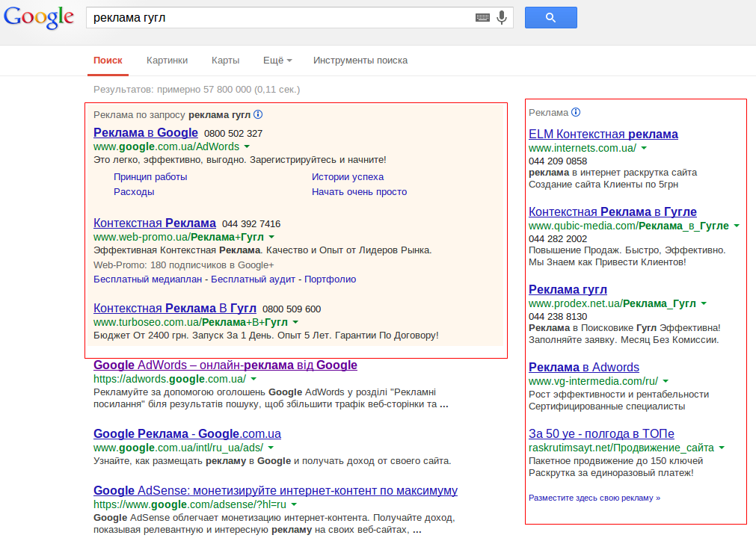Viewport: 756px width, 544px height.
Task: Open 'За 50 уе - полгода в ТОПе' ad
Action: 601,433
